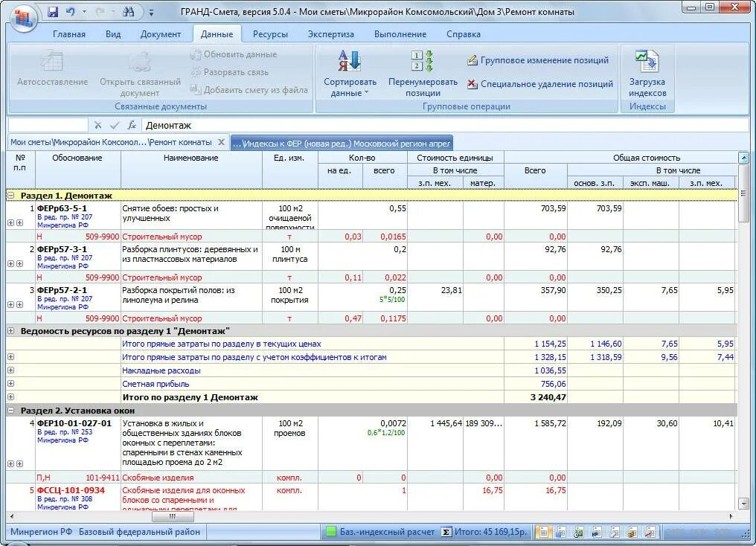Open the Customize Quick Access Toolbar arrow
This screenshot has width=756, height=546.
151,13
